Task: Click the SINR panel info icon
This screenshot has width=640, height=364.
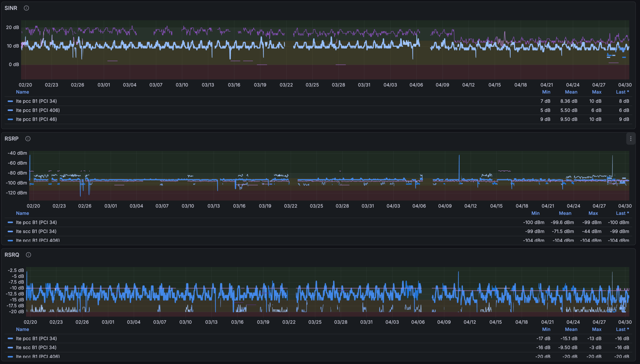Action: (x=26, y=8)
